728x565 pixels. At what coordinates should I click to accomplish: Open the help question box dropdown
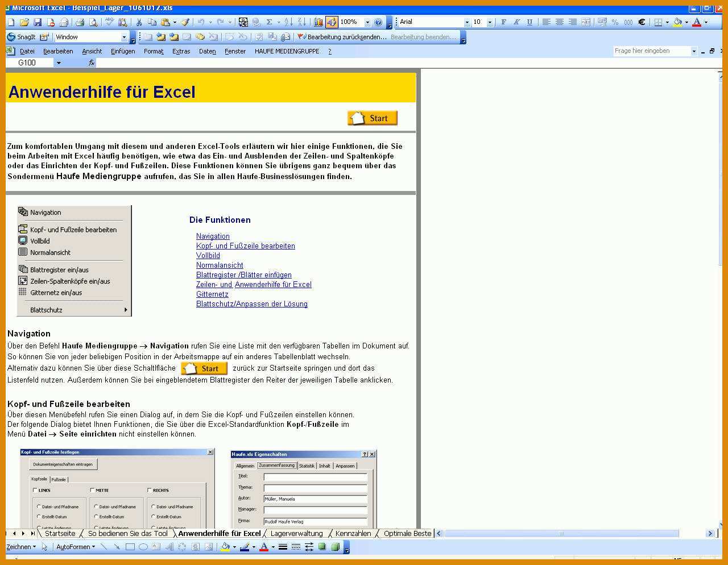[694, 51]
